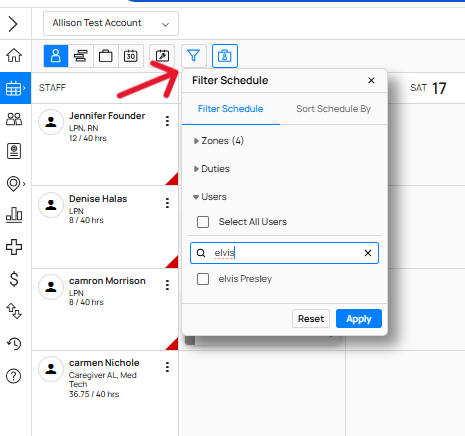Expand the Duties section
465x436 pixels.
[x=212, y=169]
